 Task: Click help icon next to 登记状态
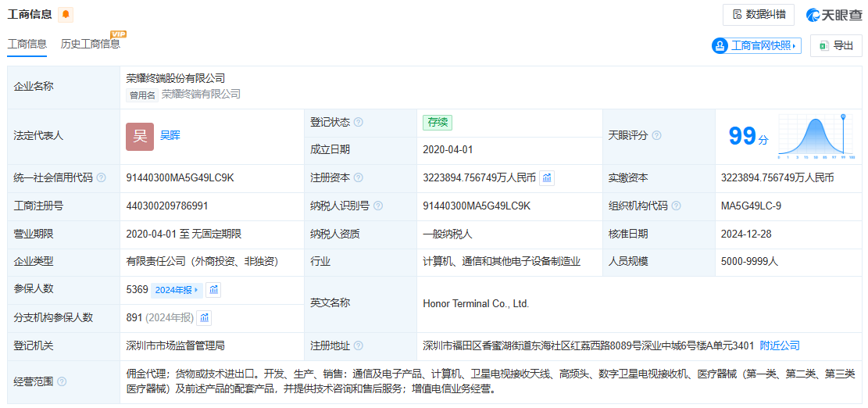coord(358,122)
